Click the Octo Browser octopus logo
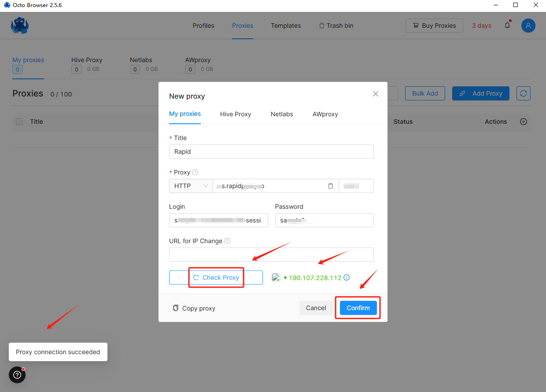The height and width of the screenshot is (392, 546). (20, 26)
